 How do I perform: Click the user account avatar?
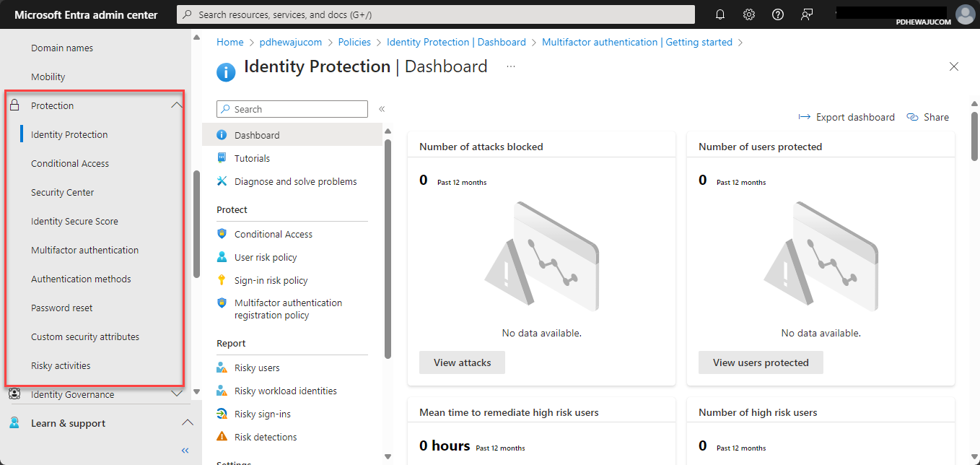[965, 14]
